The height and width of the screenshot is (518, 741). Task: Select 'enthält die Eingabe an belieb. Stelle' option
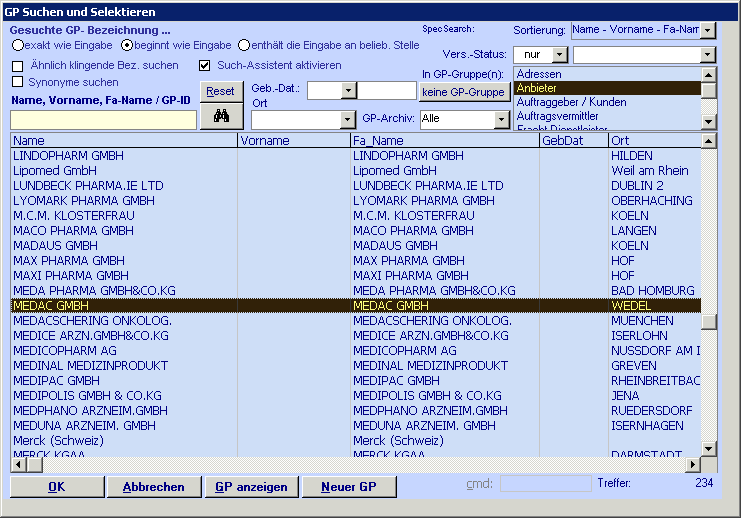[x=244, y=45]
